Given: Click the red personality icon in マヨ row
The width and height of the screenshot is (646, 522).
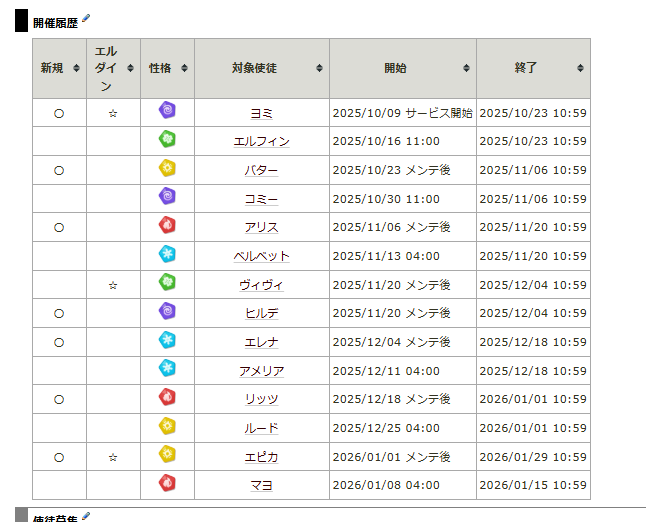Looking at the screenshot, I should 167,484.
